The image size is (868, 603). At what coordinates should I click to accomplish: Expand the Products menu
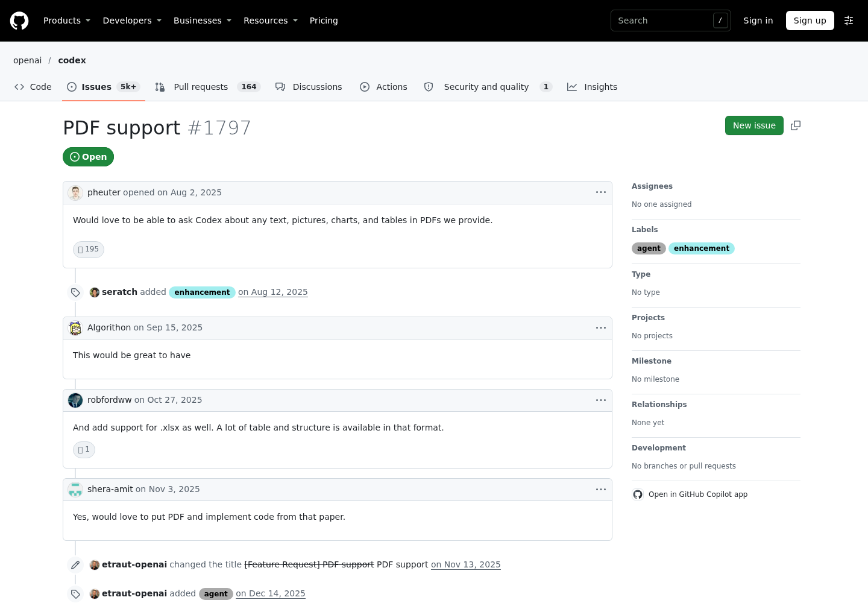tap(67, 21)
